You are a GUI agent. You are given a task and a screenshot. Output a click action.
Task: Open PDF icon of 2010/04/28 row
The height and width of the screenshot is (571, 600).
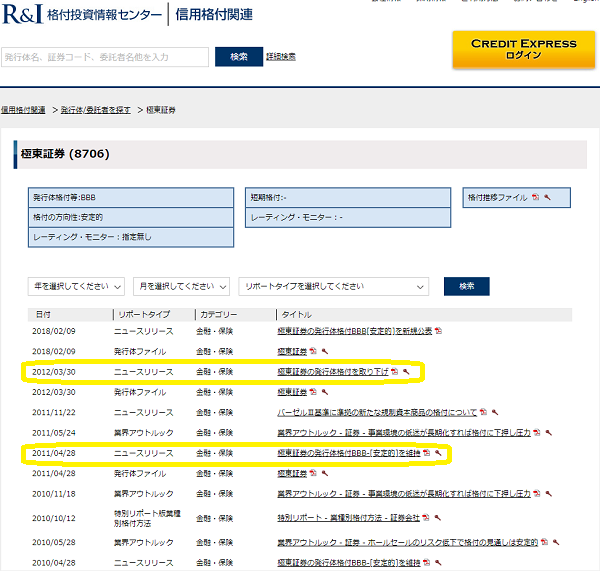(x=427, y=562)
